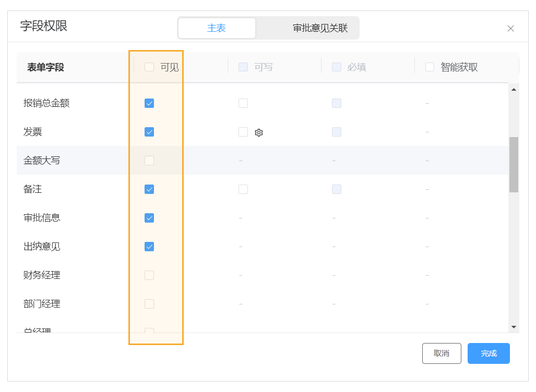Enable 可写 for 发票
The height and width of the screenshot is (392, 536).
pos(243,132)
